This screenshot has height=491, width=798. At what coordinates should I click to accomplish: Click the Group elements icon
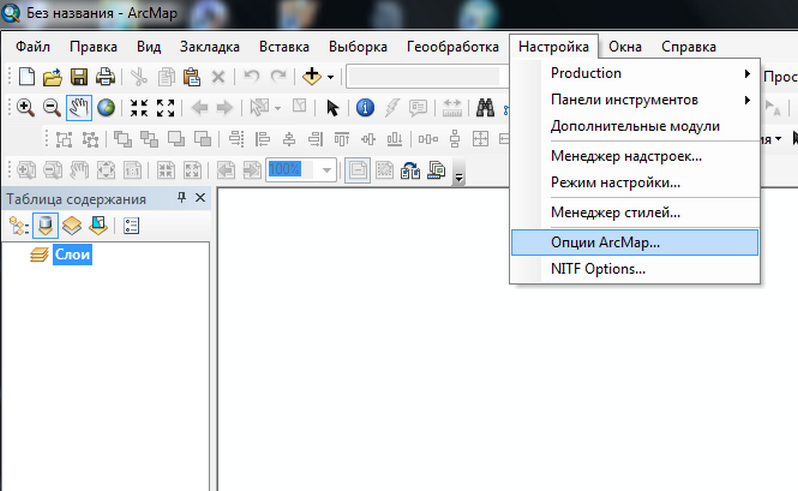[64, 139]
